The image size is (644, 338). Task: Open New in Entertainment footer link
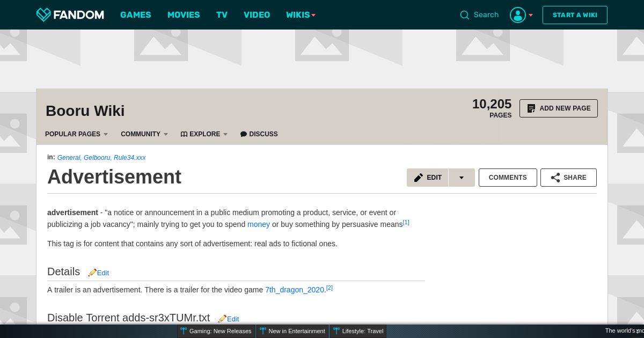[x=293, y=331]
